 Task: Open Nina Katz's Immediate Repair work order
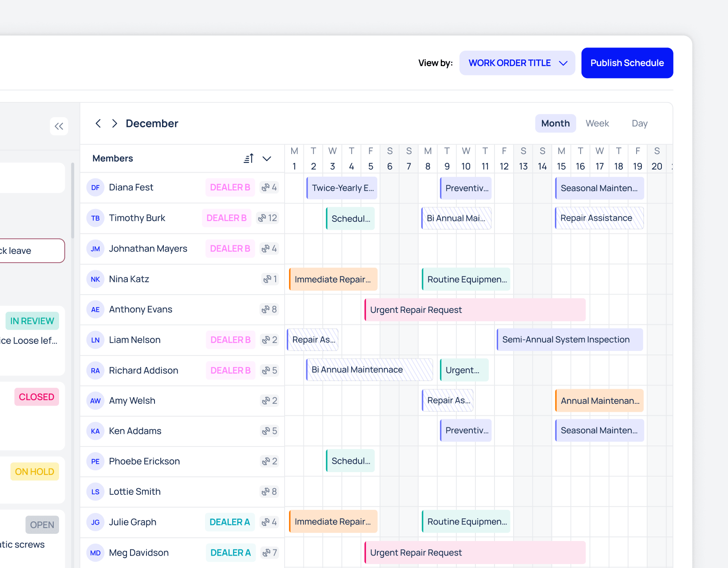click(333, 279)
